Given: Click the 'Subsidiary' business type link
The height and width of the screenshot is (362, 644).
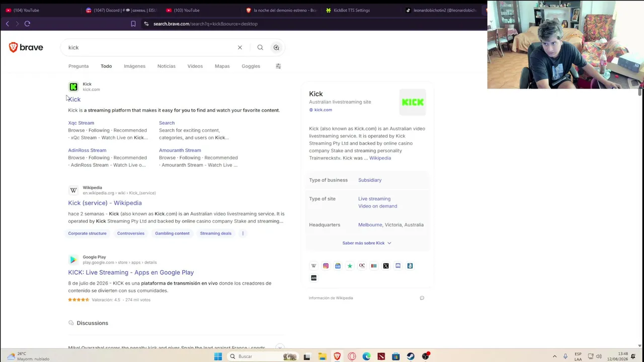Looking at the screenshot, I should (370, 180).
